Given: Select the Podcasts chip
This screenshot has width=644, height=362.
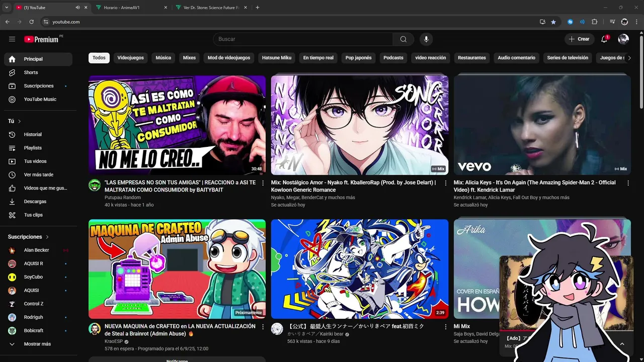Looking at the screenshot, I should 393,58.
